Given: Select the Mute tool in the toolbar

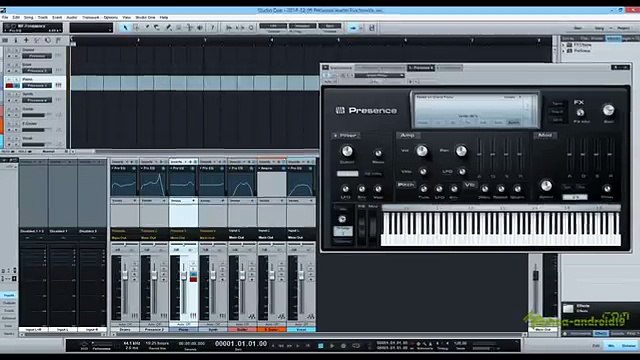Looking at the screenshot, I should 179,28.
